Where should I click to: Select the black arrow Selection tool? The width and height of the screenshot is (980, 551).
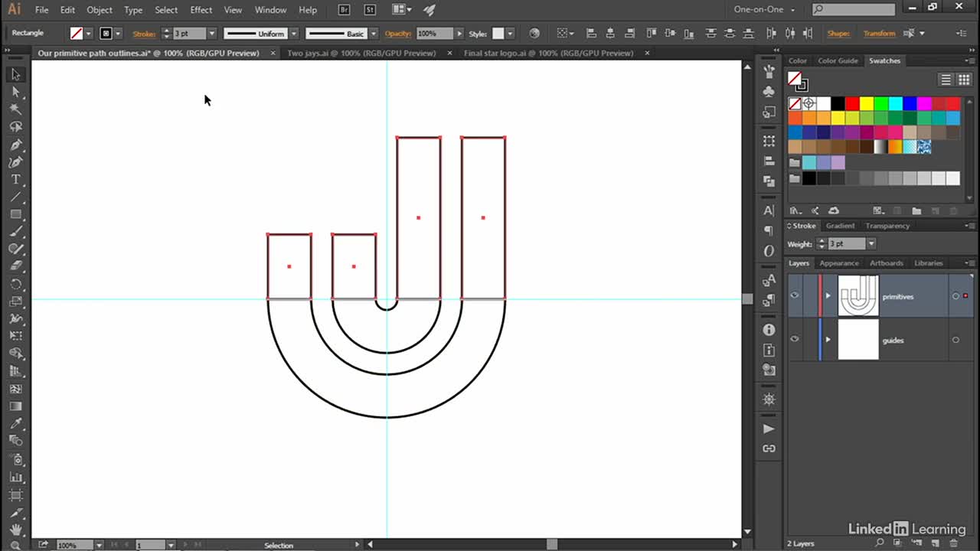tap(15, 74)
